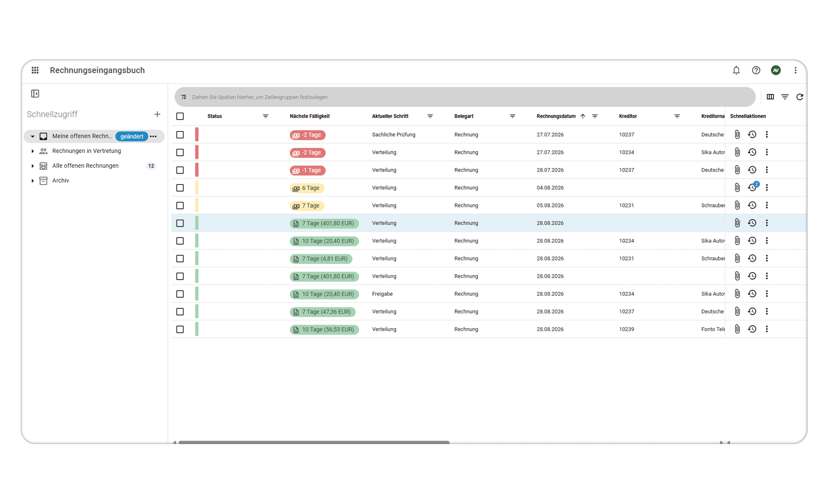Check the 6 Tage row checkbox
Image resolution: width=827 pixels, height=504 pixels.
pyautogui.click(x=180, y=188)
